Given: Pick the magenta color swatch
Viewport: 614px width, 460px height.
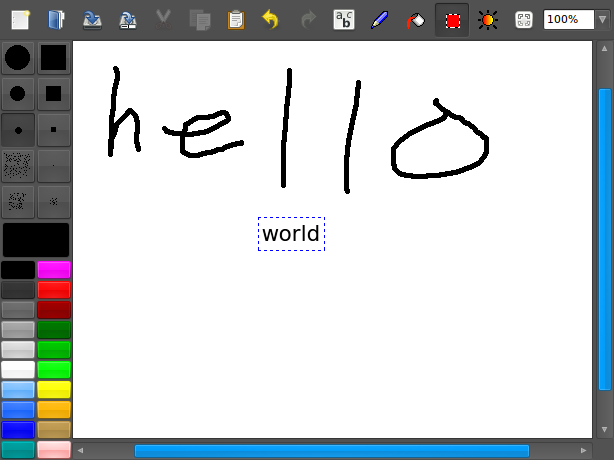Looking at the screenshot, I should click(54, 270).
